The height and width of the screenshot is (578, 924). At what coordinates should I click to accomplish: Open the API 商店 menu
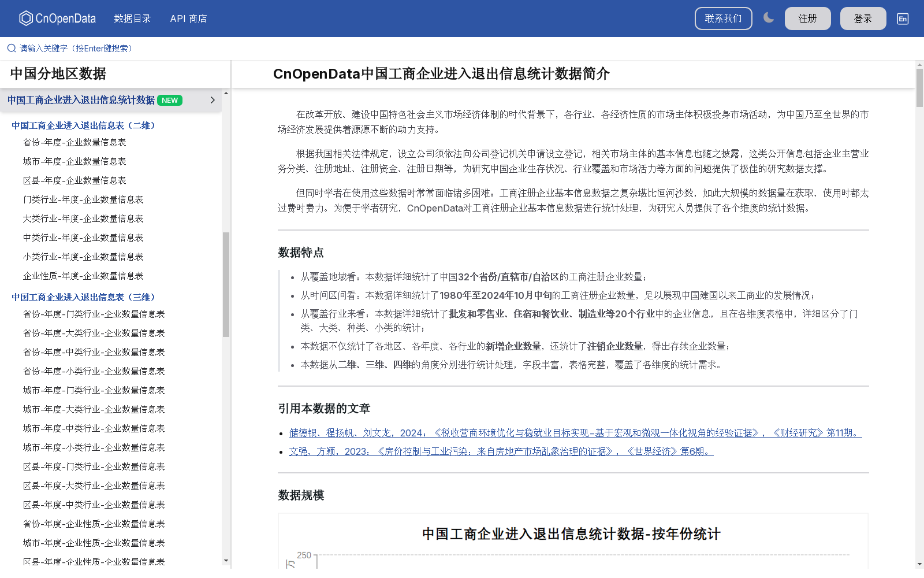(188, 18)
